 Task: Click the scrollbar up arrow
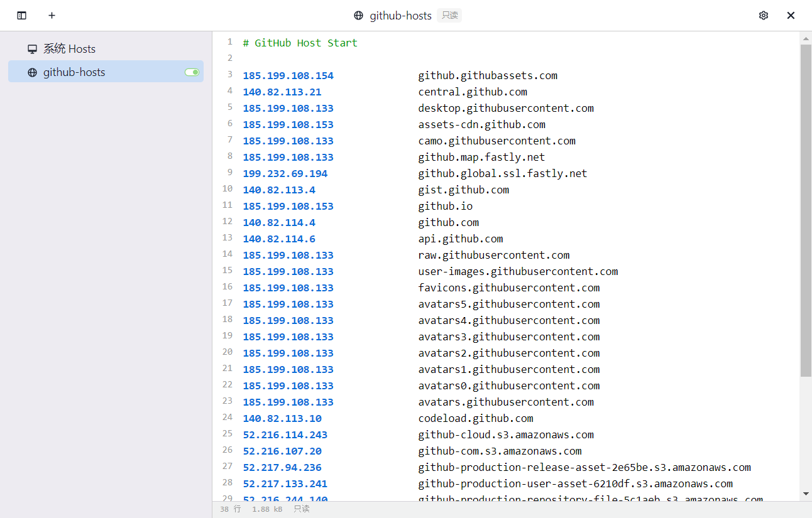pyautogui.click(x=806, y=39)
